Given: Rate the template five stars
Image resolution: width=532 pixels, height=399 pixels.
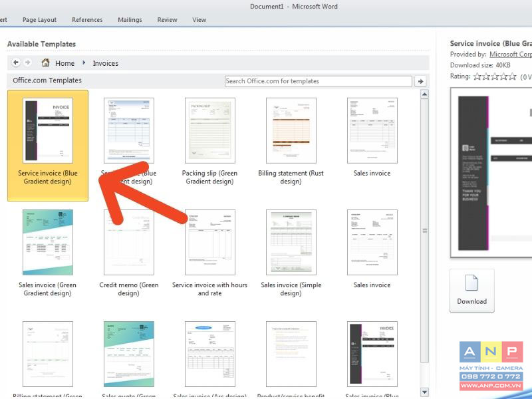Looking at the screenshot, I should pos(512,76).
